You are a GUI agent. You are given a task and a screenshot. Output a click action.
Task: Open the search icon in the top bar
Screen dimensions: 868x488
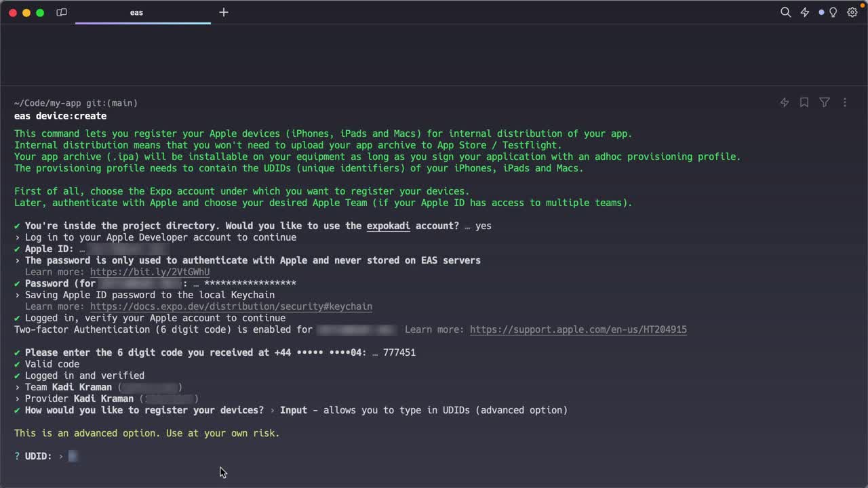coord(785,12)
